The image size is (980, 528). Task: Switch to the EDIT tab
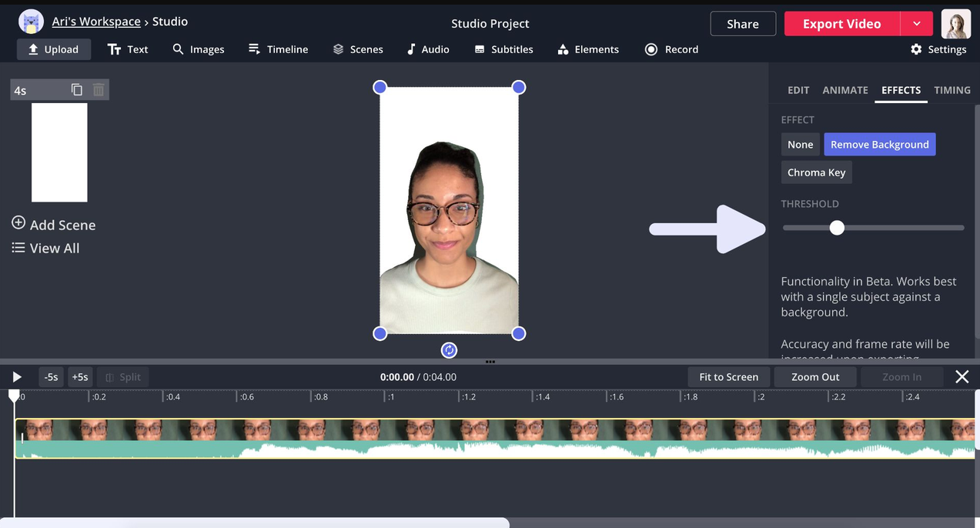(798, 90)
